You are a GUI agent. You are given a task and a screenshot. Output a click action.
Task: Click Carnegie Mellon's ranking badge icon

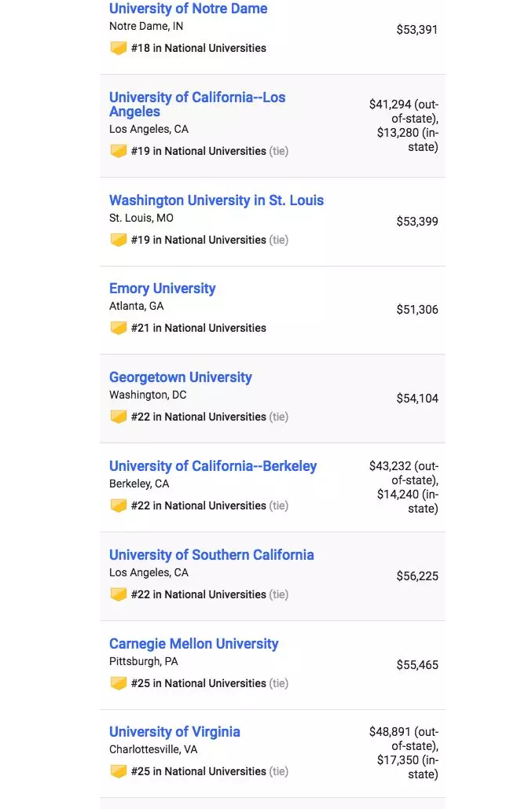point(119,683)
